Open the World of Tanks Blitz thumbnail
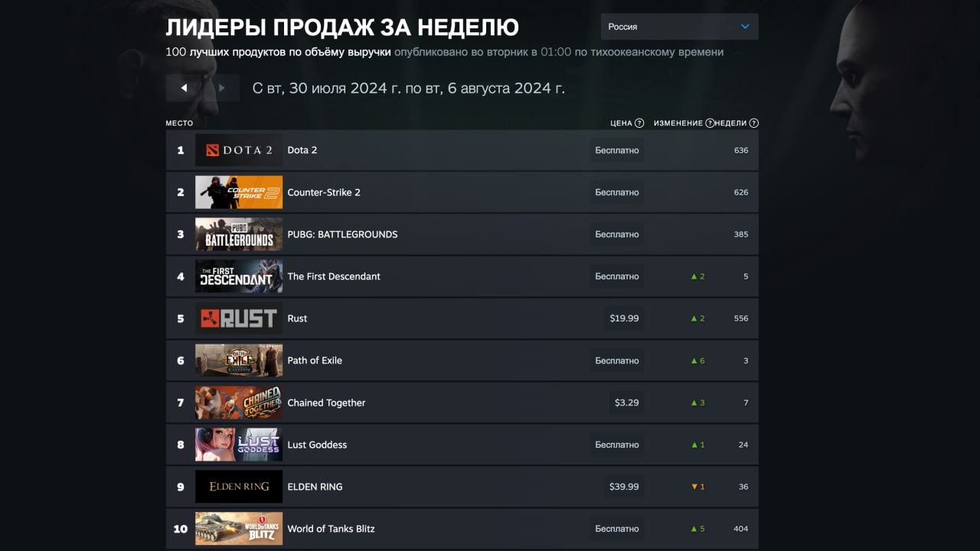 (239, 529)
